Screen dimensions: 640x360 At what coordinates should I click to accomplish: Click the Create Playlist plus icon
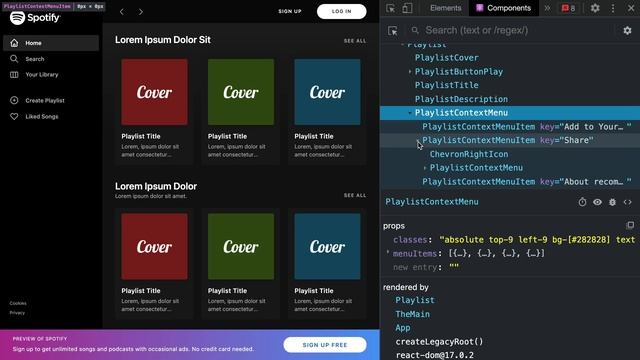(14, 100)
